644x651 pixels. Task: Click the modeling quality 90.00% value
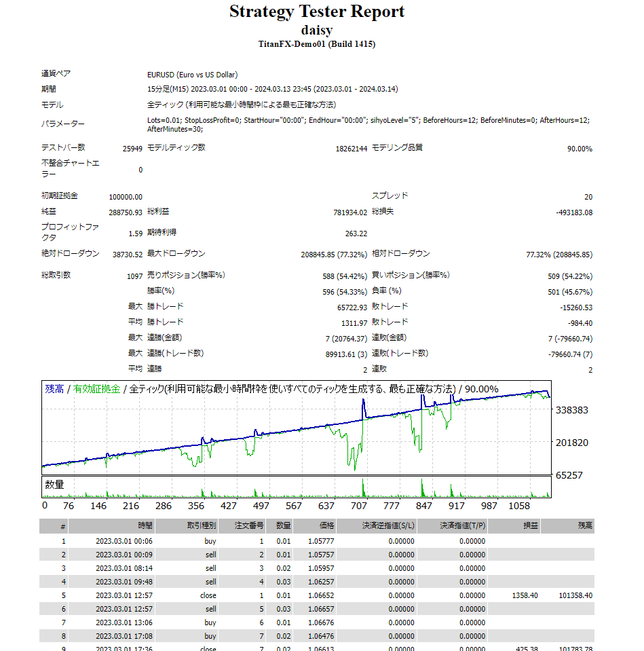tap(580, 149)
